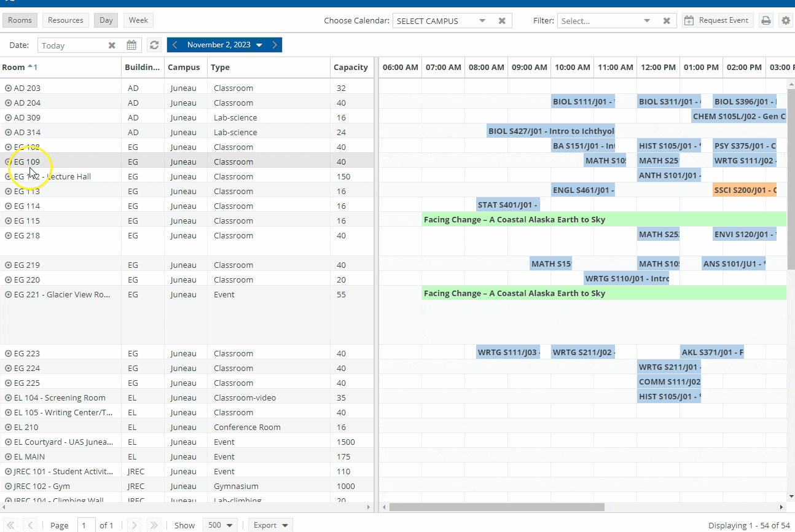Image resolution: width=795 pixels, height=532 pixels.
Task: Toggle the Week view
Action: coord(138,20)
